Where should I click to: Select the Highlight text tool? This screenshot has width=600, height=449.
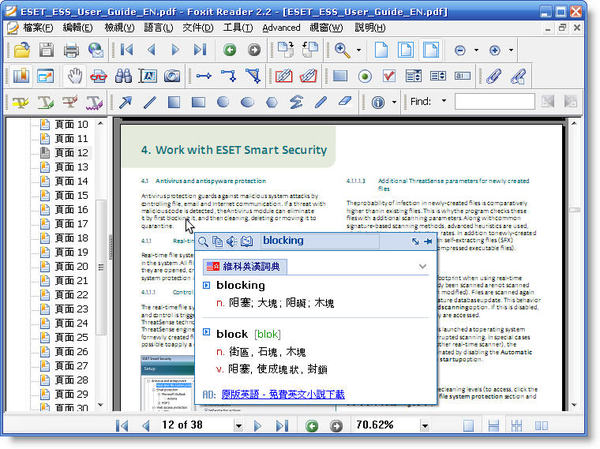21,102
